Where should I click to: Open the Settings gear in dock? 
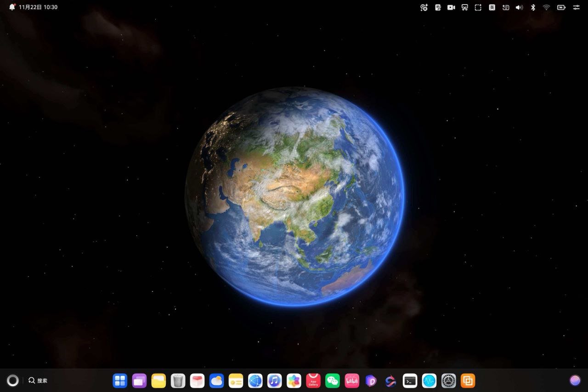[448, 381]
